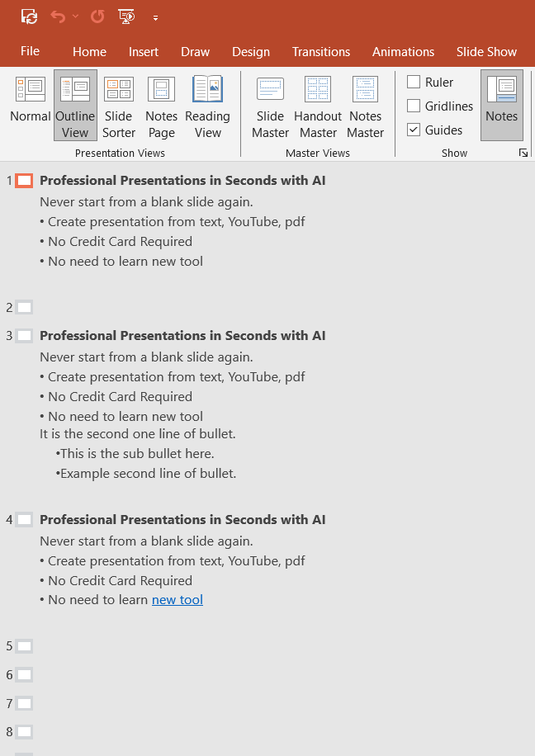
Task: Click the Undo arrow icon
Action: click(58, 17)
